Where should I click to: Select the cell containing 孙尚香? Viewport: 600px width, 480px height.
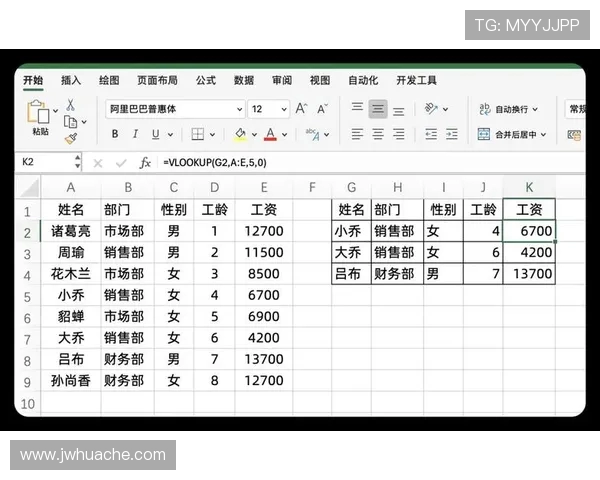[x=71, y=381]
